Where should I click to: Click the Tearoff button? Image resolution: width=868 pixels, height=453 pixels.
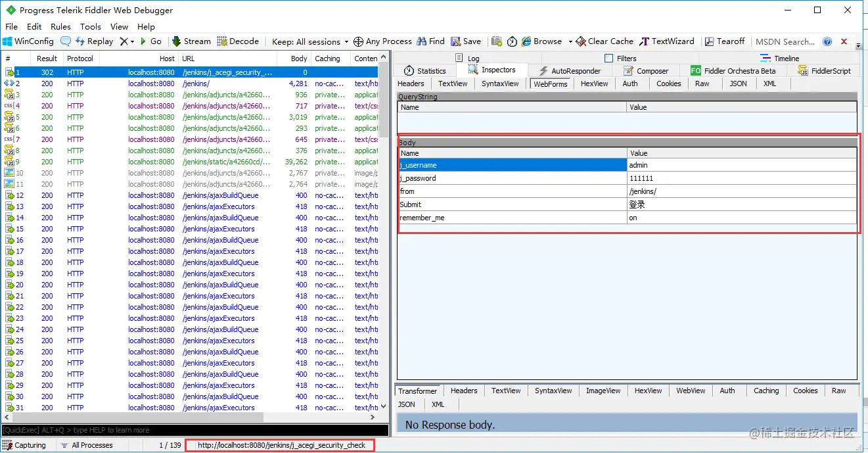point(725,41)
